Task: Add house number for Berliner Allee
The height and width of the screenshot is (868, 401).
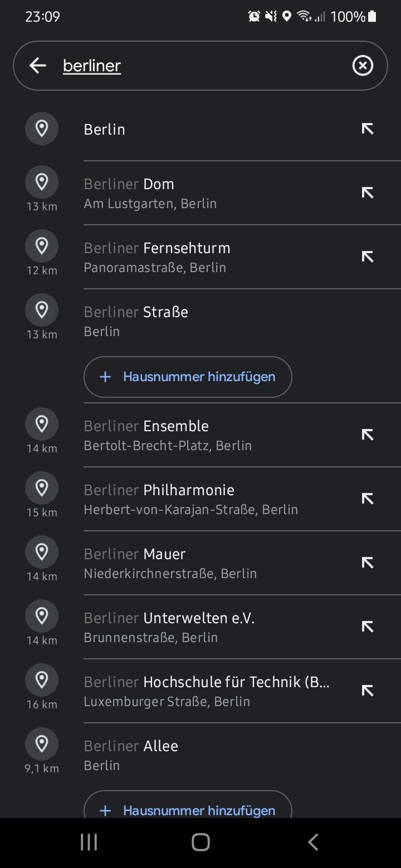Action: 188,809
